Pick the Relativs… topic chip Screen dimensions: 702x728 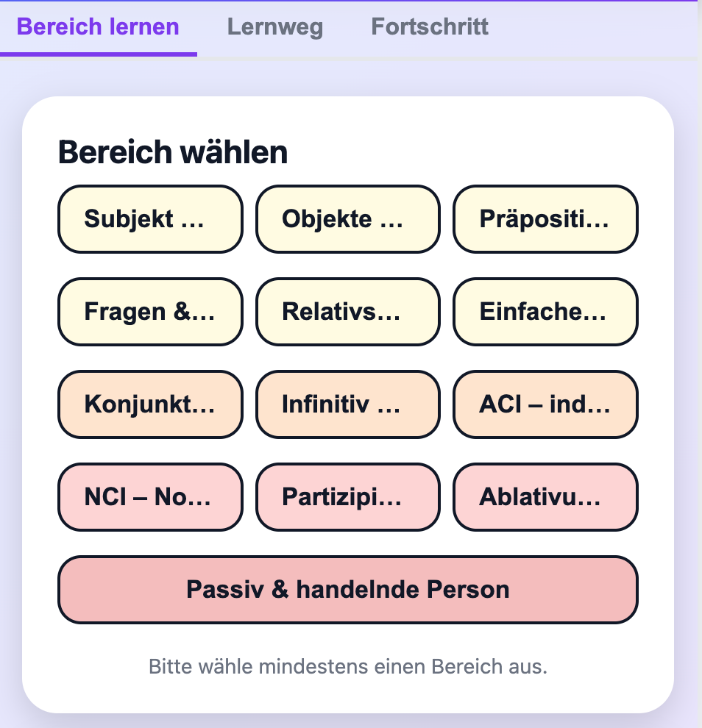(347, 312)
